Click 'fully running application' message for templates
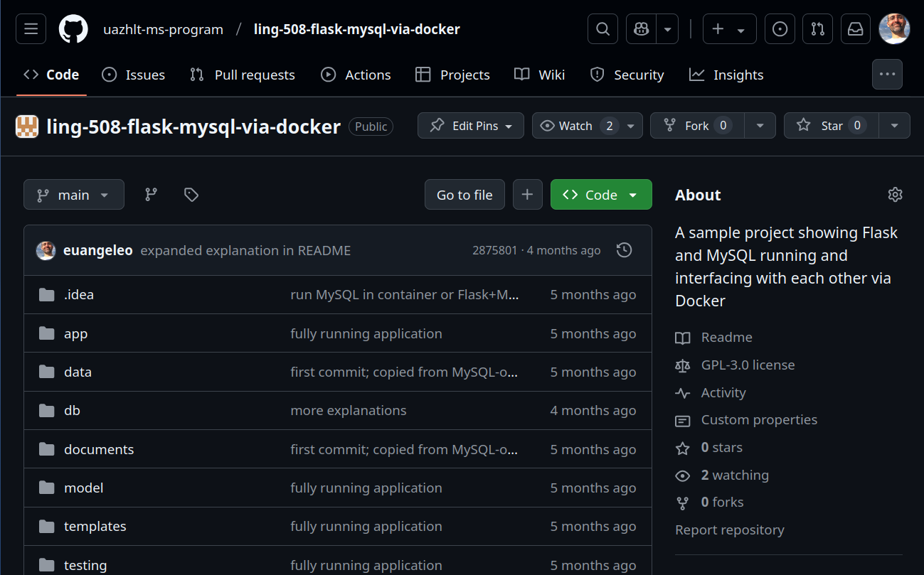The width and height of the screenshot is (924, 575). [366, 526]
